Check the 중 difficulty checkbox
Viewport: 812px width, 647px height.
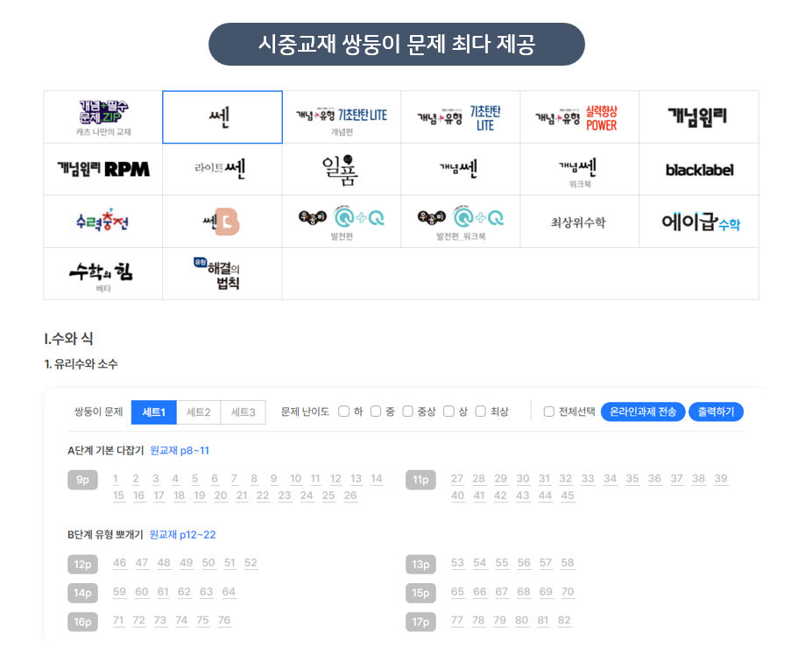point(376,411)
